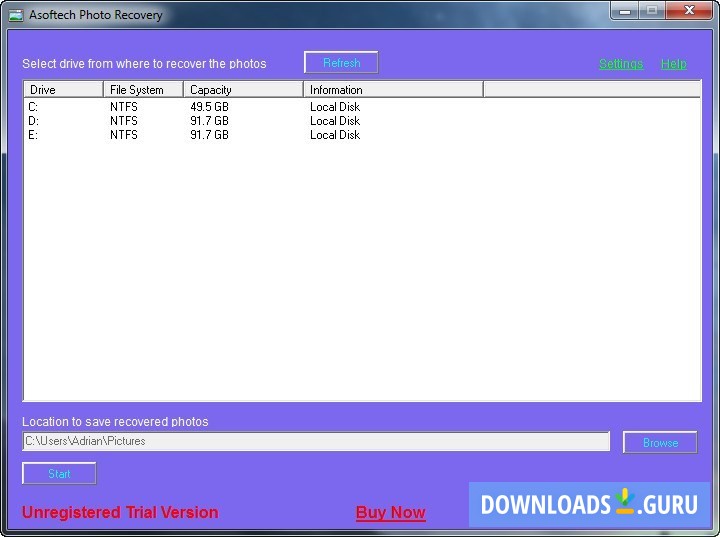Select the E: drive row
The image size is (720, 537).
[x=362, y=135]
